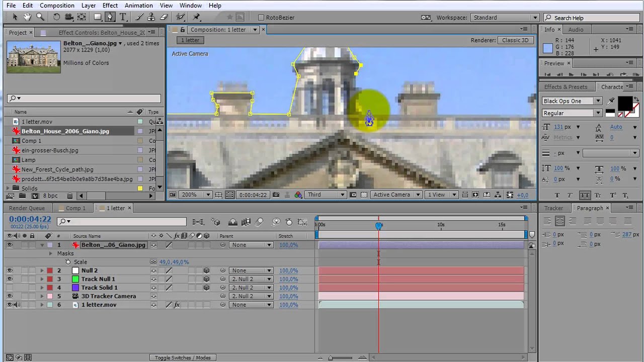This screenshot has height=362, width=644.
Task: Open the Animation menu
Action: 139,6
